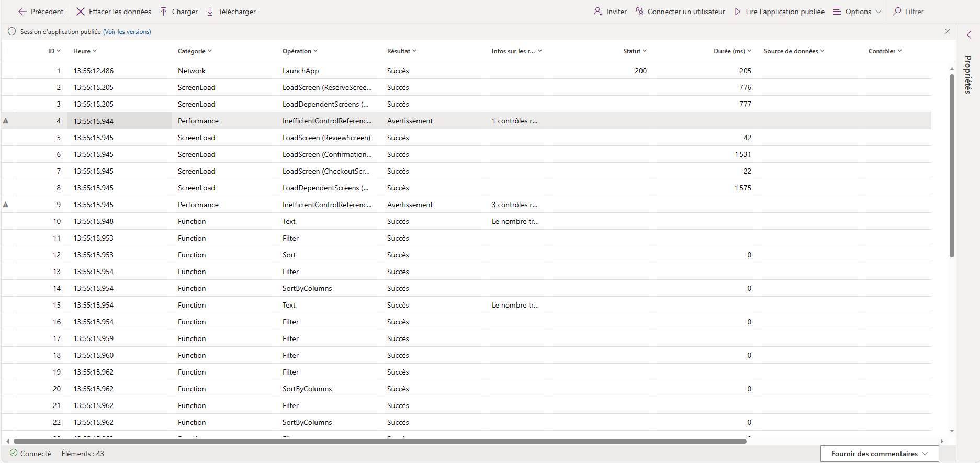Viewport: 980px width, 463px height.
Task: Select row 22 SortByColumns operation
Action: pyautogui.click(x=307, y=422)
